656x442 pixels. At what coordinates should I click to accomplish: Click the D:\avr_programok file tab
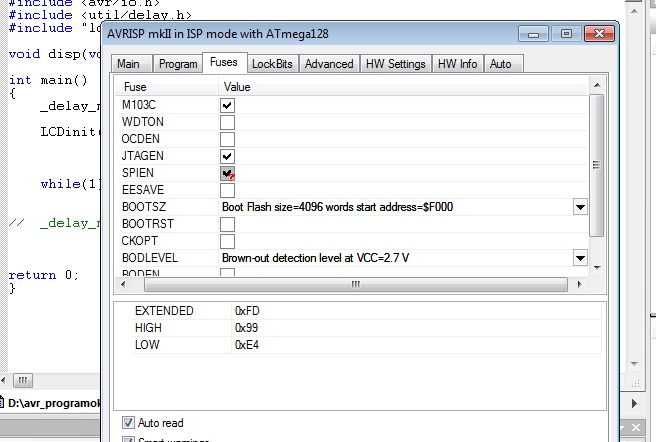(x=50, y=403)
